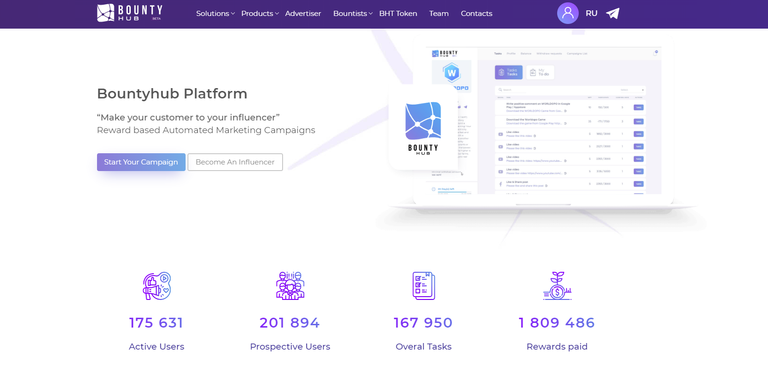The width and height of the screenshot is (768, 382).
Task: Switch language to RU
Action: pyautogui.click(x=591, y=13)
